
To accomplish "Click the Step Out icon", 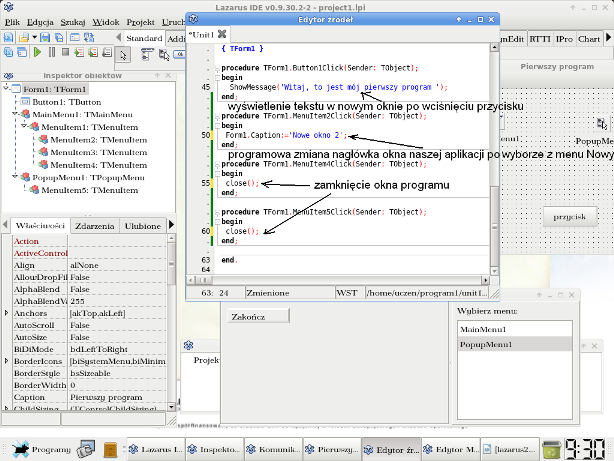I will 107,52.
